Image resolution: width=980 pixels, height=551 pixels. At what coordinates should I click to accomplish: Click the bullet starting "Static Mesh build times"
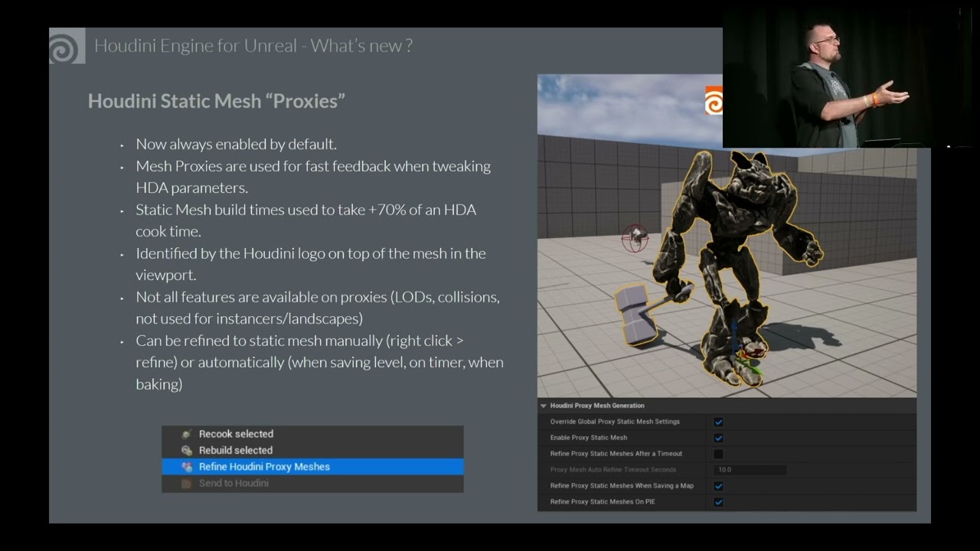(306, 220)
